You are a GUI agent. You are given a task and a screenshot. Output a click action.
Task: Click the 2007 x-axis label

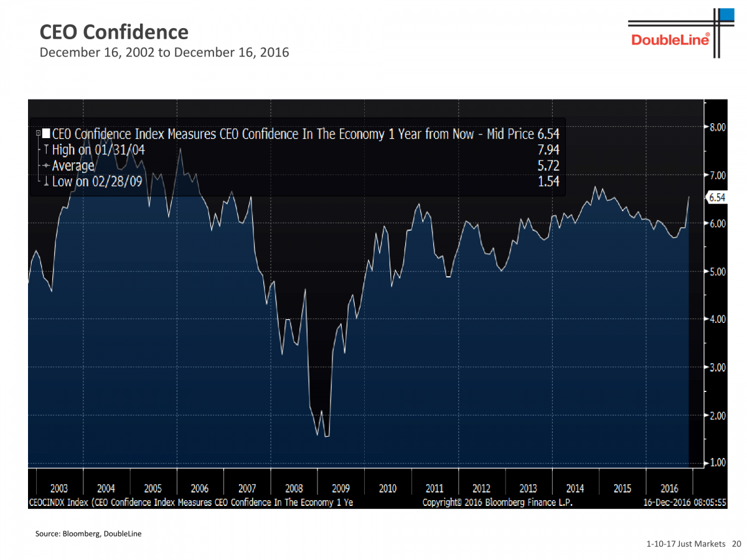tap(247, 488)
